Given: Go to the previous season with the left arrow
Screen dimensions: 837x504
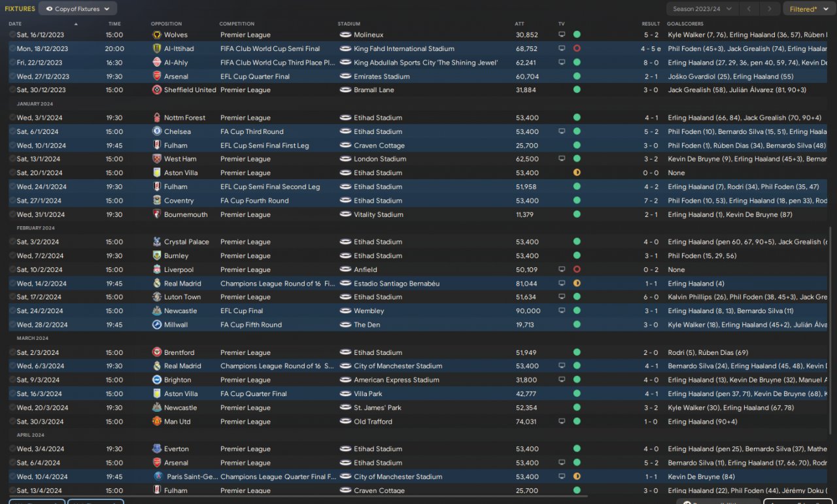Looking at the screenshot, I should point(750,9).
